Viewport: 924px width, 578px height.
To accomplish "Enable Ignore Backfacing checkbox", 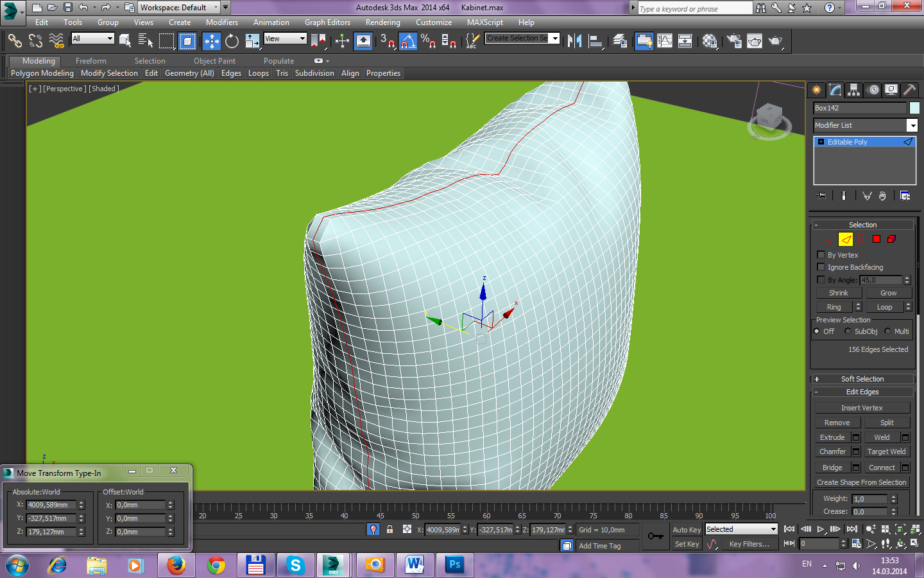I will pyautogui.click(x=821, y=267).
